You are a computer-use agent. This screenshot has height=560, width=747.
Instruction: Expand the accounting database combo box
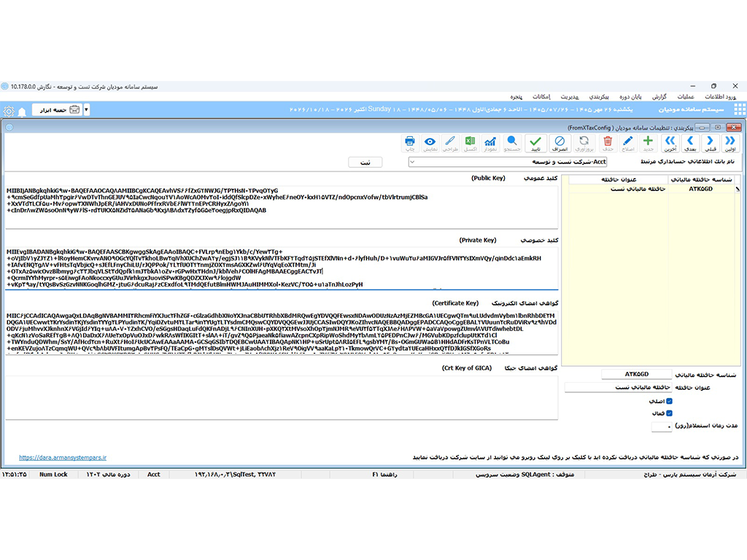point(508,162)
